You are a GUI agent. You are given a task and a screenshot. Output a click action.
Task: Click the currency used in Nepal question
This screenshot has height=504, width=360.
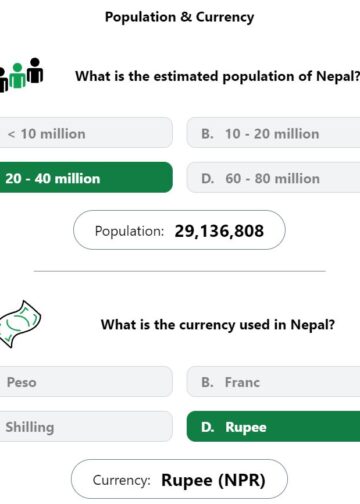point(218,324)
